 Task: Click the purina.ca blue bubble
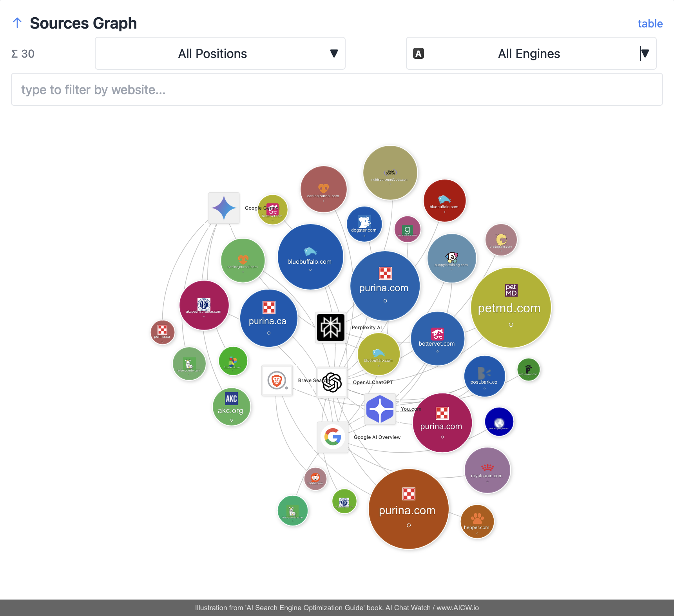click(x=268, y=318)
